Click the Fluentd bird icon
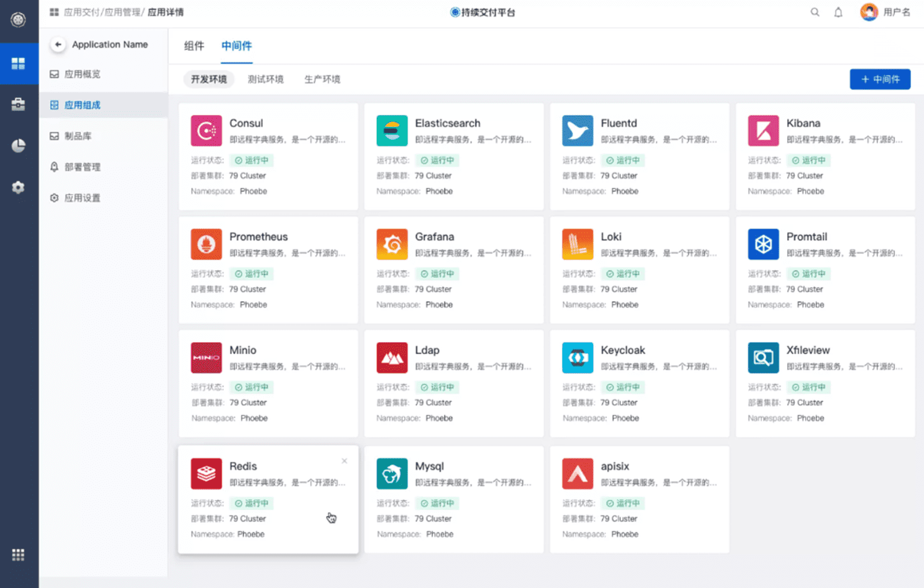Image resolution: width=924 pixels, height=588 pixels. pos(577,131)
